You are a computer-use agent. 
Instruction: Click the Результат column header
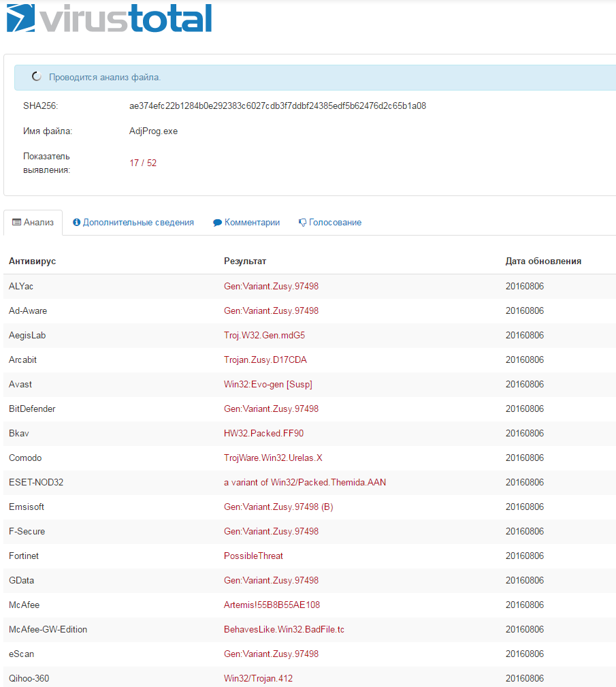(x=245, y=261)
